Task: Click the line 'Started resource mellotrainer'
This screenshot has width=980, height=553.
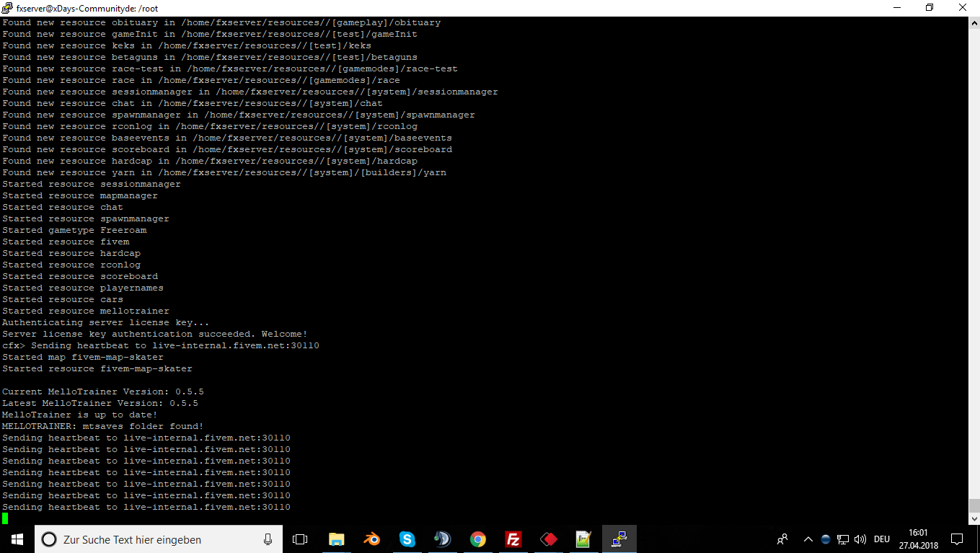Action: pyautogui.click(x=86, y=311)
